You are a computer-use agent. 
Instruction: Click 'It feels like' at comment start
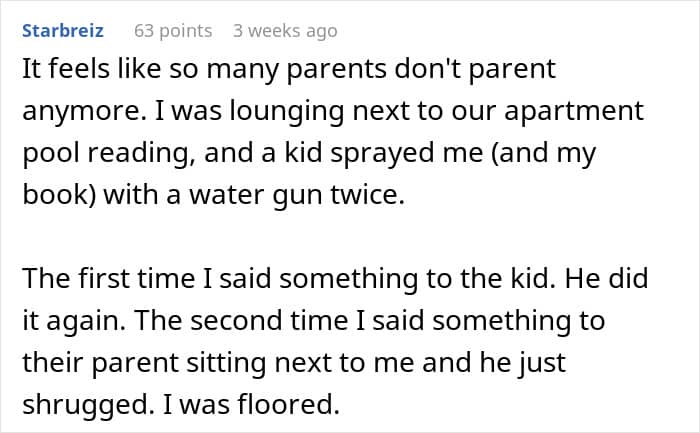pyautogui.click(x=78, y=71)
